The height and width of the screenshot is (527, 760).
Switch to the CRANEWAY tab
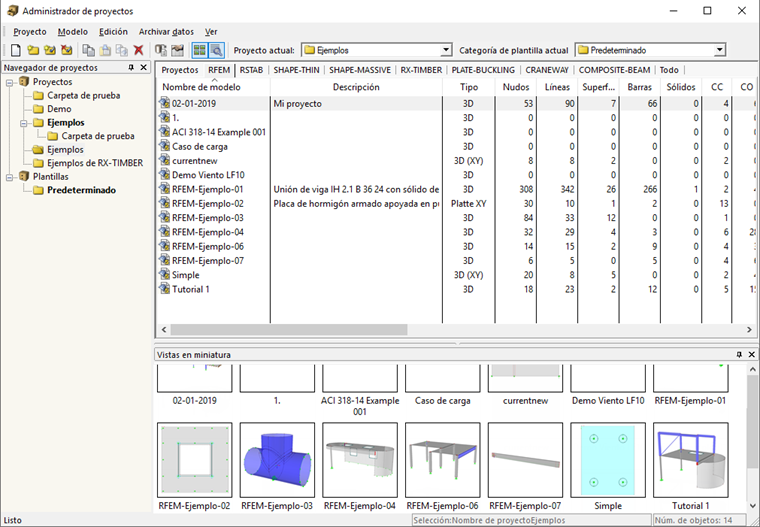coord(547,70)
